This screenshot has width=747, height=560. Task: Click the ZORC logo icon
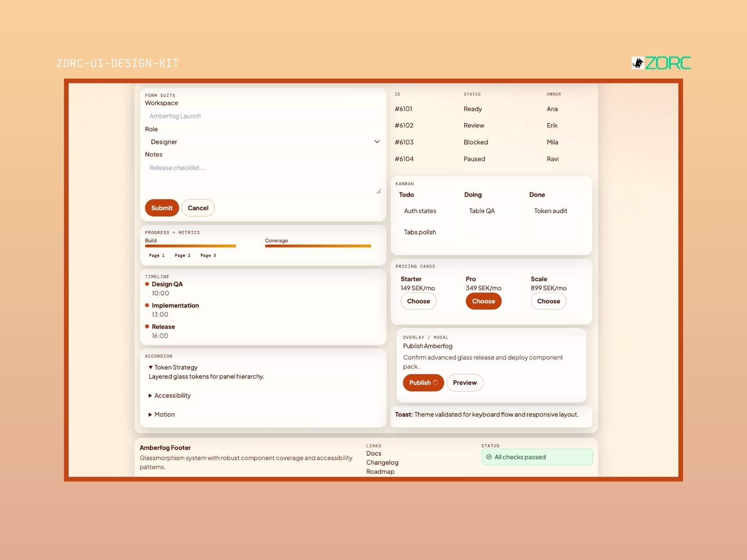tap(638, 63)
